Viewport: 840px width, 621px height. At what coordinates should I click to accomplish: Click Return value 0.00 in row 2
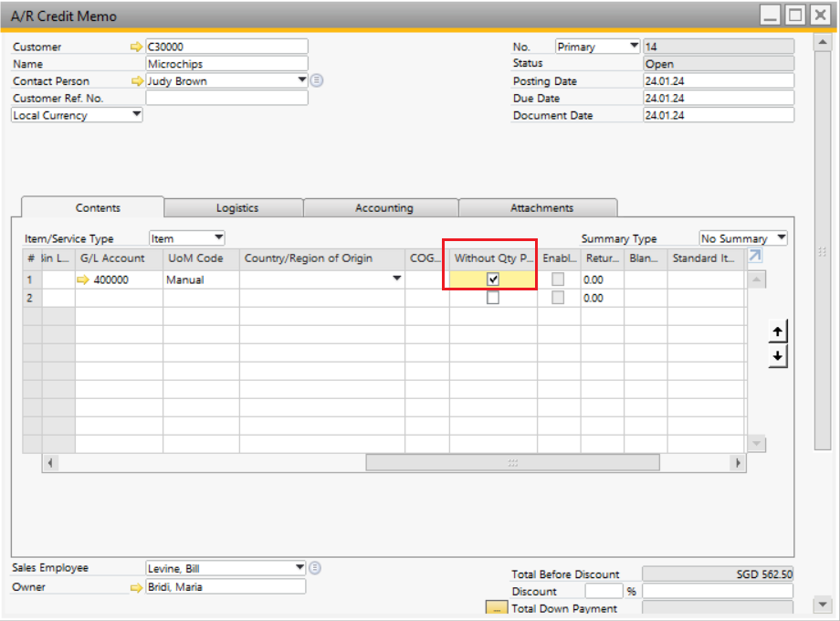602,298
